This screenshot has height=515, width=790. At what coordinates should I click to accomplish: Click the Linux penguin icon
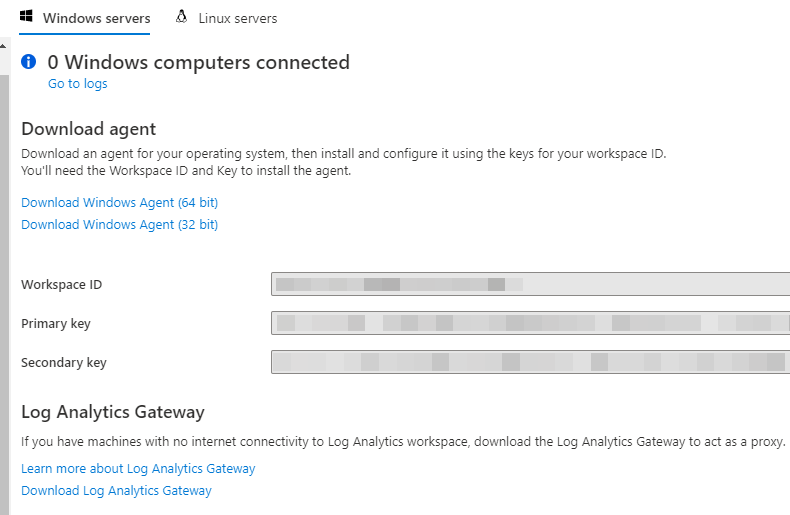pos(181,17)
